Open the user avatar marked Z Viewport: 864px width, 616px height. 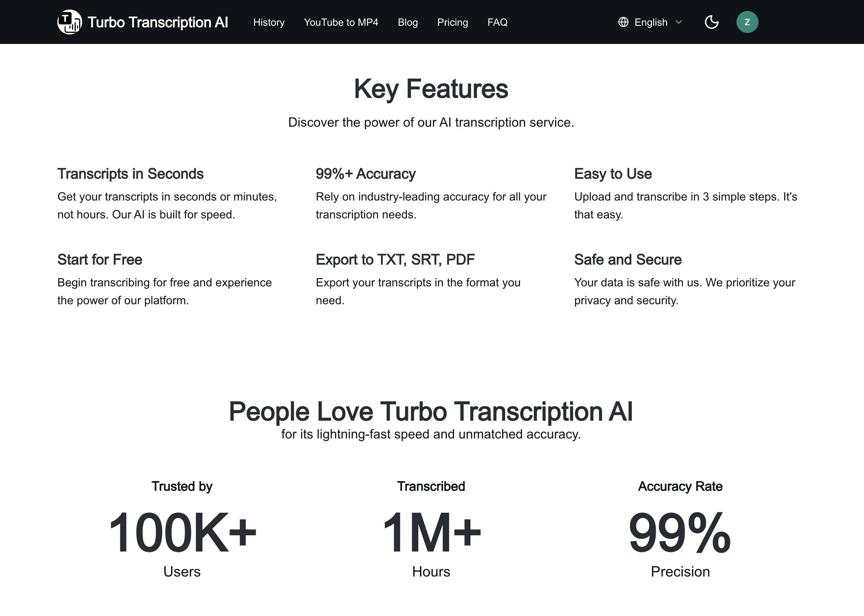coord(747,22)
